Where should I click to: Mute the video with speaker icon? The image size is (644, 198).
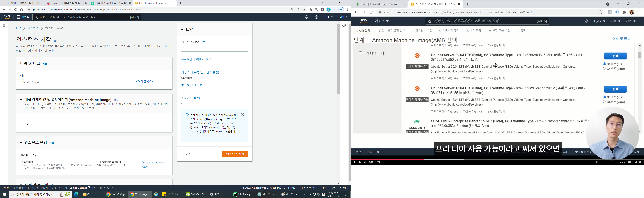point(597,162)
